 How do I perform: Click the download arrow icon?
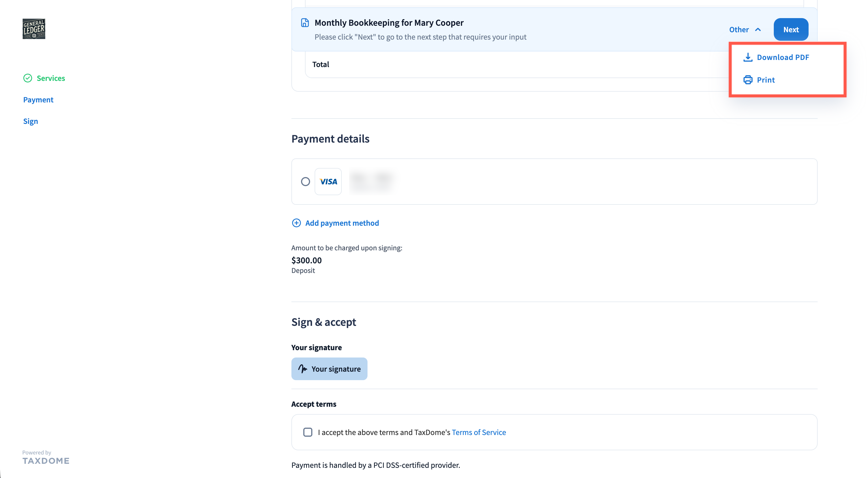coord(748,57)
